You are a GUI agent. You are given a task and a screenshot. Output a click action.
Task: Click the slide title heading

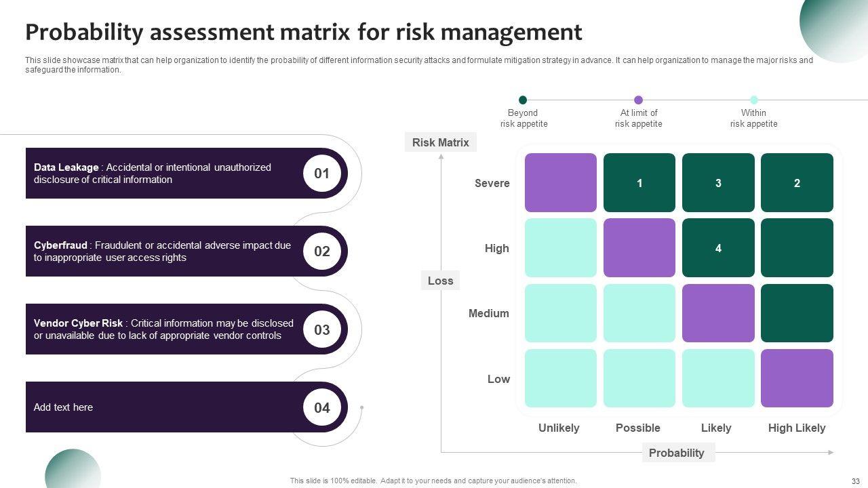(x=303, y=32)
